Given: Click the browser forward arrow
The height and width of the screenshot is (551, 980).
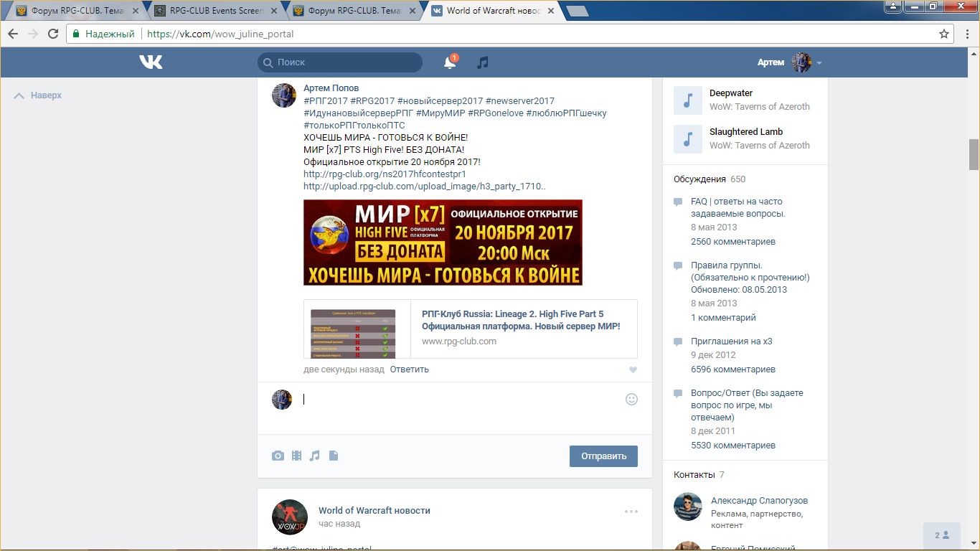Looking at the screenshot, I should [x=33, y=34].
